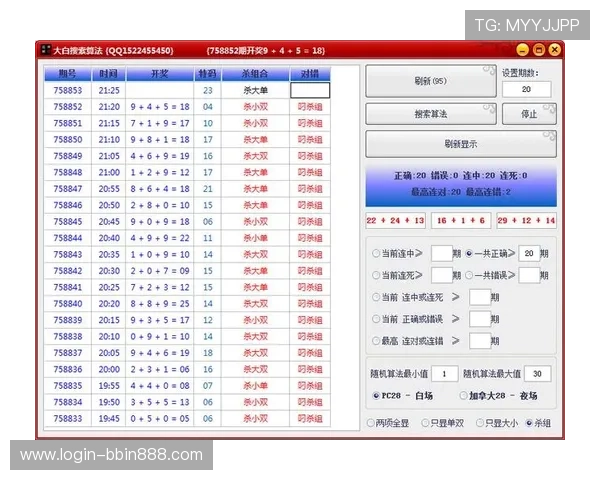Select the 只显大小 display option

tap(479, 423)
